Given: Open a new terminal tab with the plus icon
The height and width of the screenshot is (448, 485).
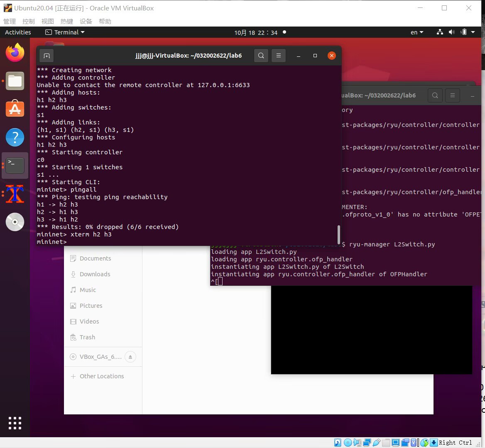Looking at the screenshot, I should pyautogui.click(x=47, y=56).
